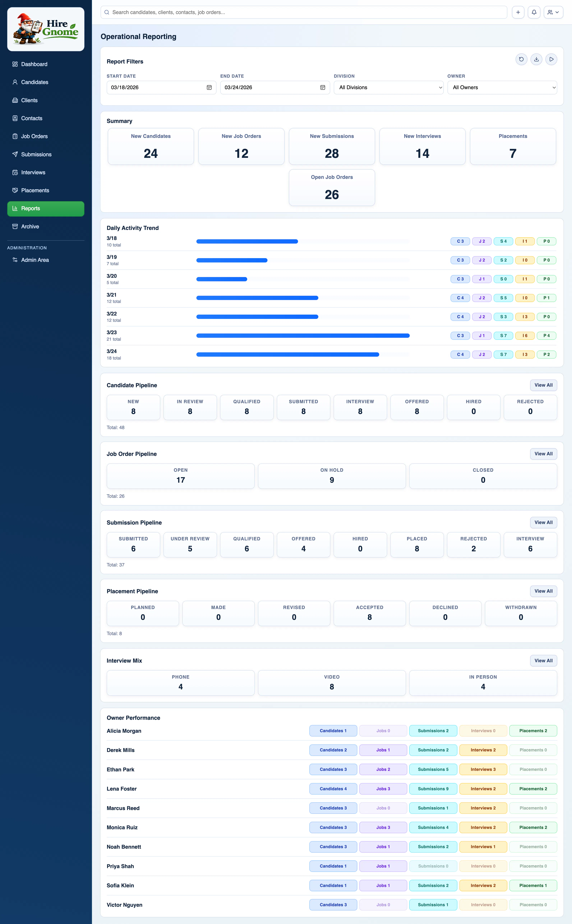The image size is (572, 924).
Task: Click the Archive box icon in sidebar
Action: pyautogui.click(x=15, y=226)
